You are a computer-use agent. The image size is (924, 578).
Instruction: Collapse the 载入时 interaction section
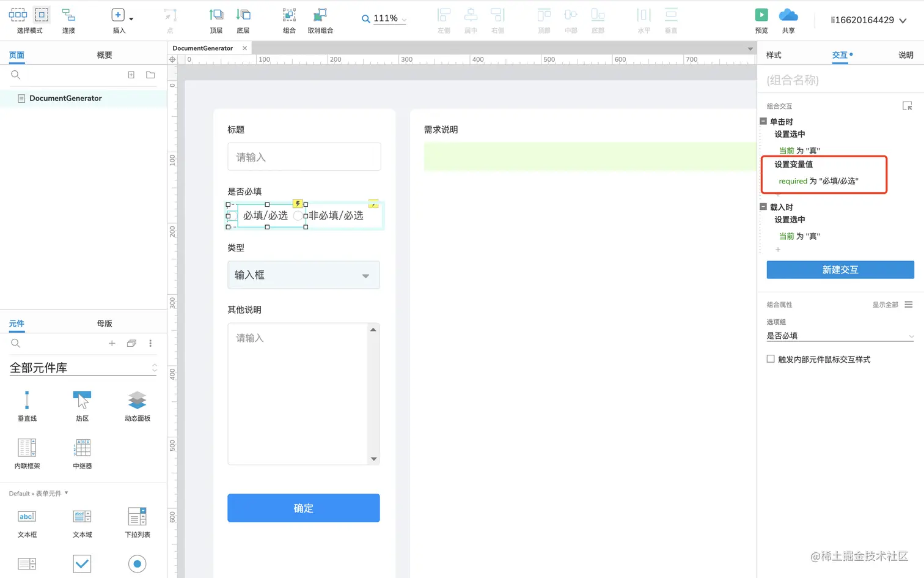point(763,207)
